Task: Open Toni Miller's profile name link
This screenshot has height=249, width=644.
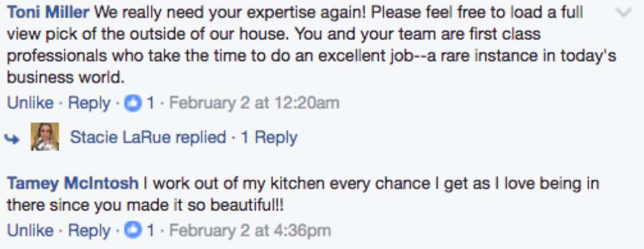Action: click(x=48, y=13)
